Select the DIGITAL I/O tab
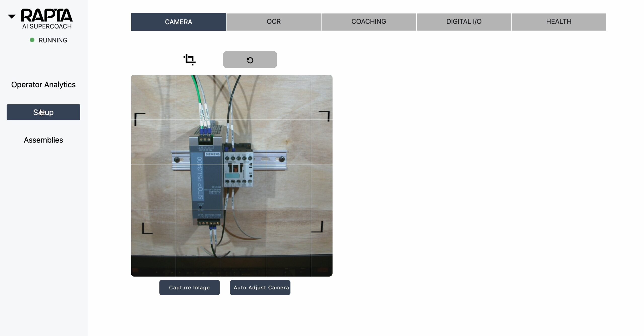The image size is (644, 336). 463,22
